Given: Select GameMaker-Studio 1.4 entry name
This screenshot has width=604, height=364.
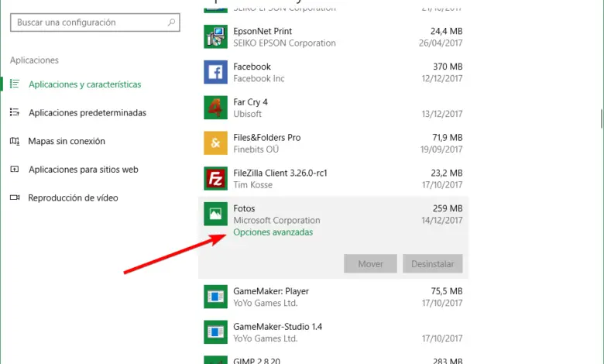Looking at the screenshot, I should pos(278,327).
